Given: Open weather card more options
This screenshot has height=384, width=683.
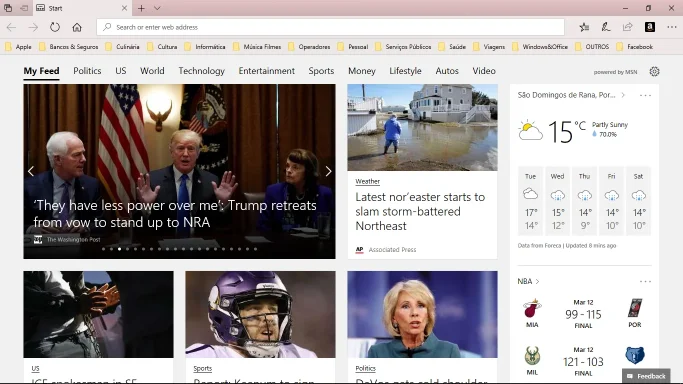Looking at the screenshot, I should [645, 95].
